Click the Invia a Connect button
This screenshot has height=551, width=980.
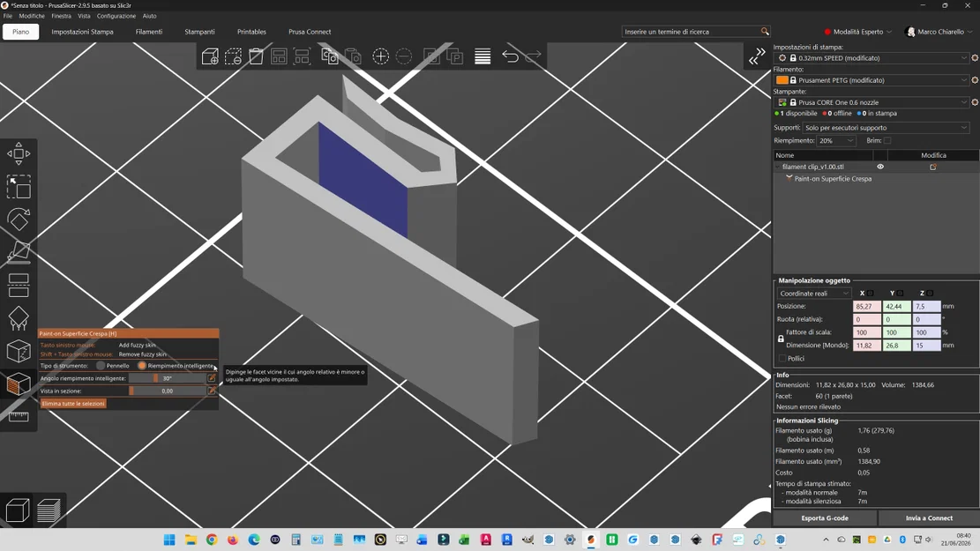(929, 517)
